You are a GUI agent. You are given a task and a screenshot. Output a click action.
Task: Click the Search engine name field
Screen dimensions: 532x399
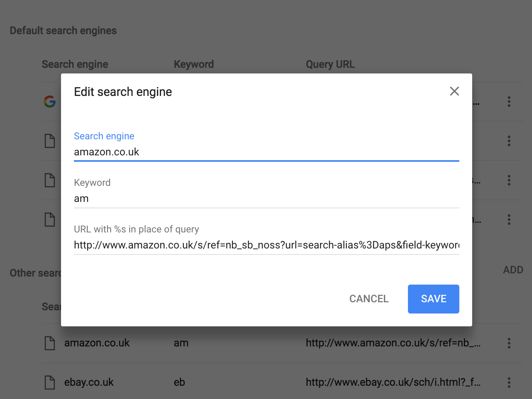pos(266,152)
